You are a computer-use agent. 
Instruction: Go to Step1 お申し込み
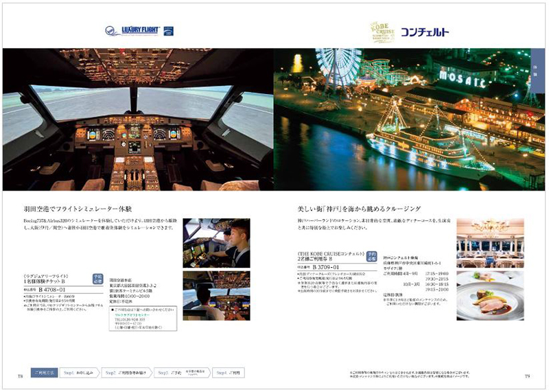tap(79, 373)
